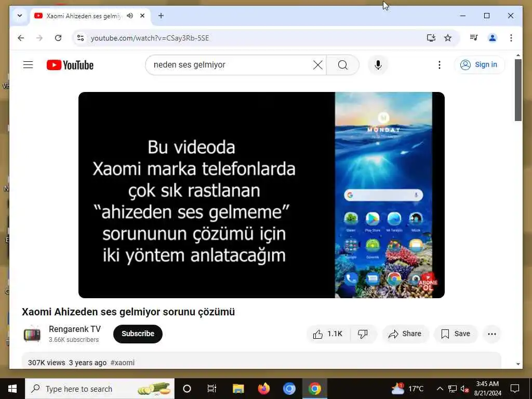The height and width of the screenshot is (399, 532).
Task: Open File Explorer from the taskbar
Action: (238, 389)
